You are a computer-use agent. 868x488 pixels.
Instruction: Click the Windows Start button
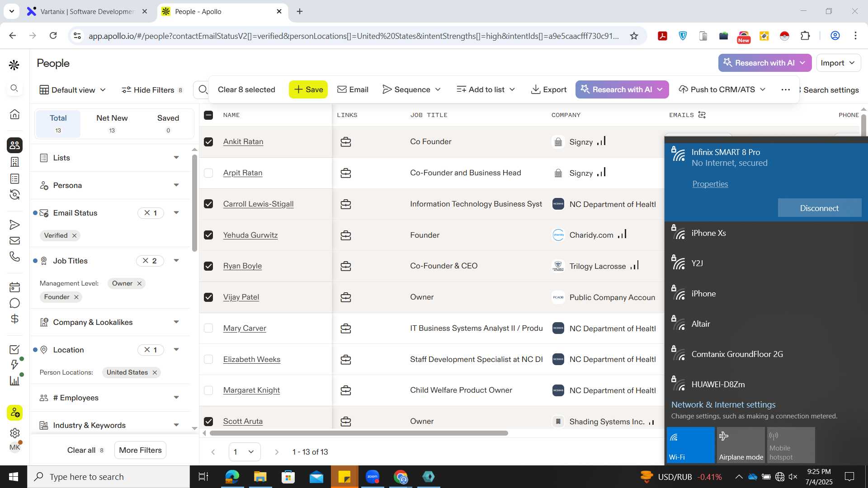pyautogui.click(x=14, y=477)
